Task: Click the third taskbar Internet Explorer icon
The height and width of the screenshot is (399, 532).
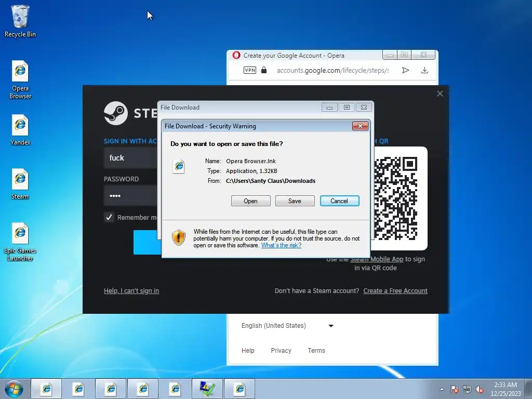Action: tap(111, 389)
